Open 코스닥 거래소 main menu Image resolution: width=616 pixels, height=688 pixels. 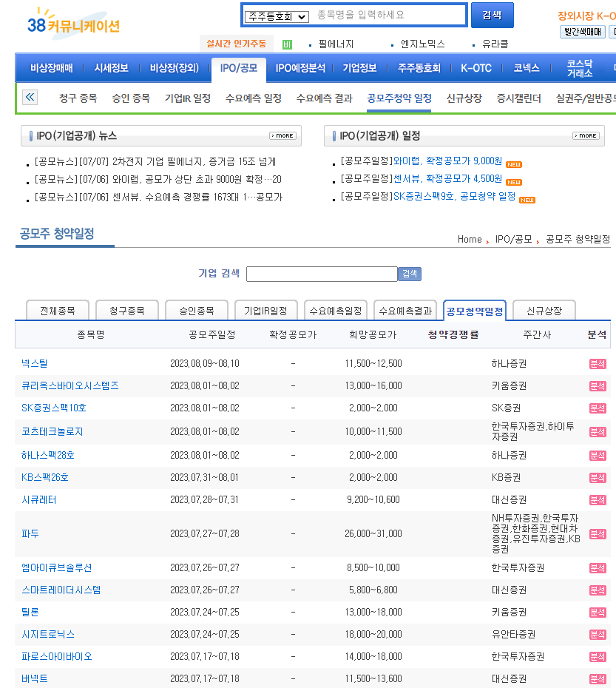580,68
